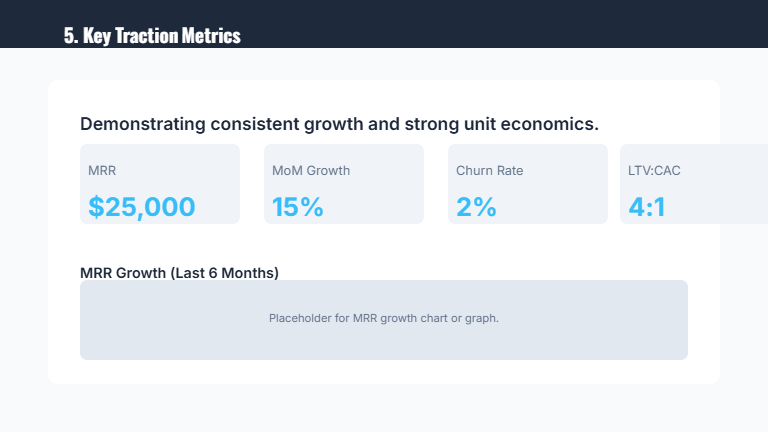
Task: Click the LTV:CAC label
Action: tap(654, 171)
